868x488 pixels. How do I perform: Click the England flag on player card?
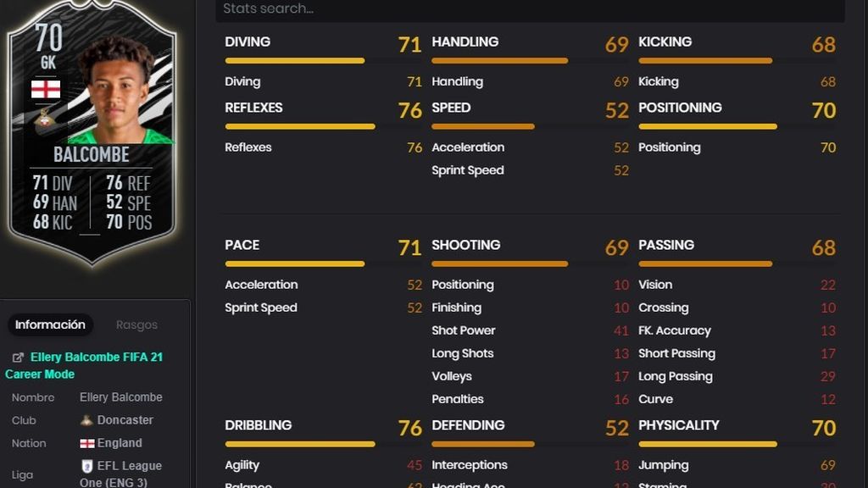coord(46,89)
